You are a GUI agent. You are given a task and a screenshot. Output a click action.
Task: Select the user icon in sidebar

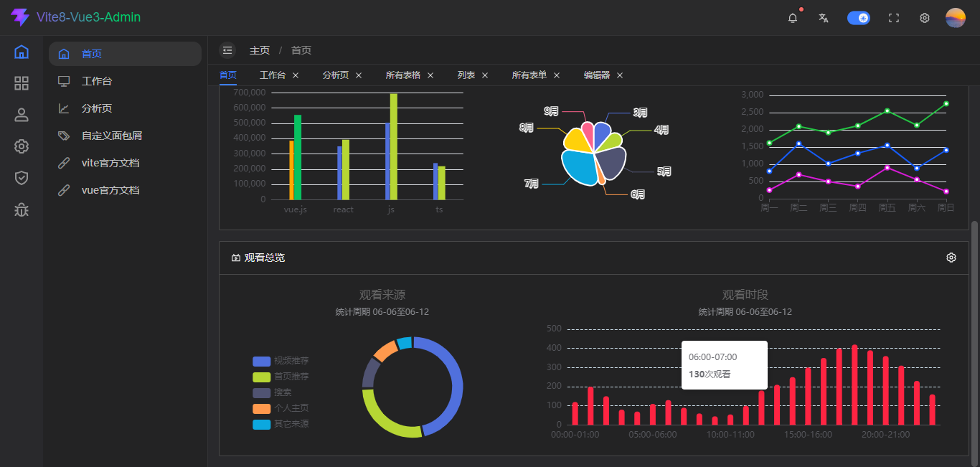[x=22, y=115]
